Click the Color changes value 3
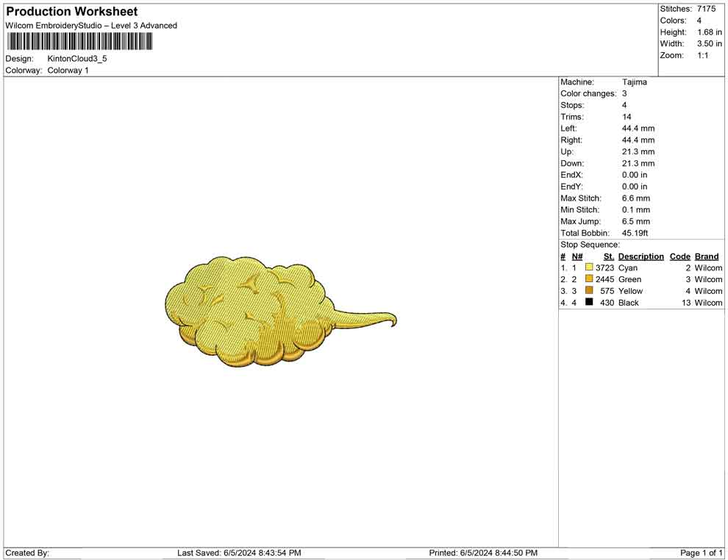728x560 pixels. click(x=624, y=94)
